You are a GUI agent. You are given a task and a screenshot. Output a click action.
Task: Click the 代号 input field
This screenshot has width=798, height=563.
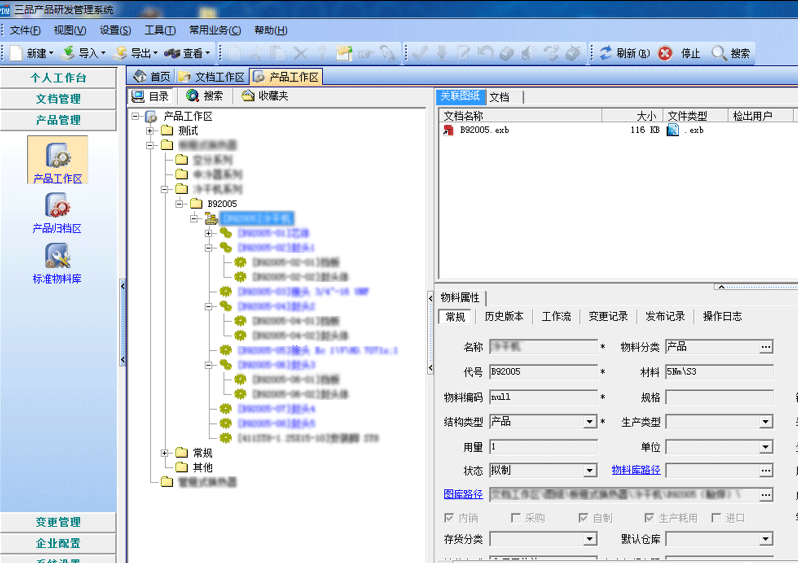pos(542,372)
